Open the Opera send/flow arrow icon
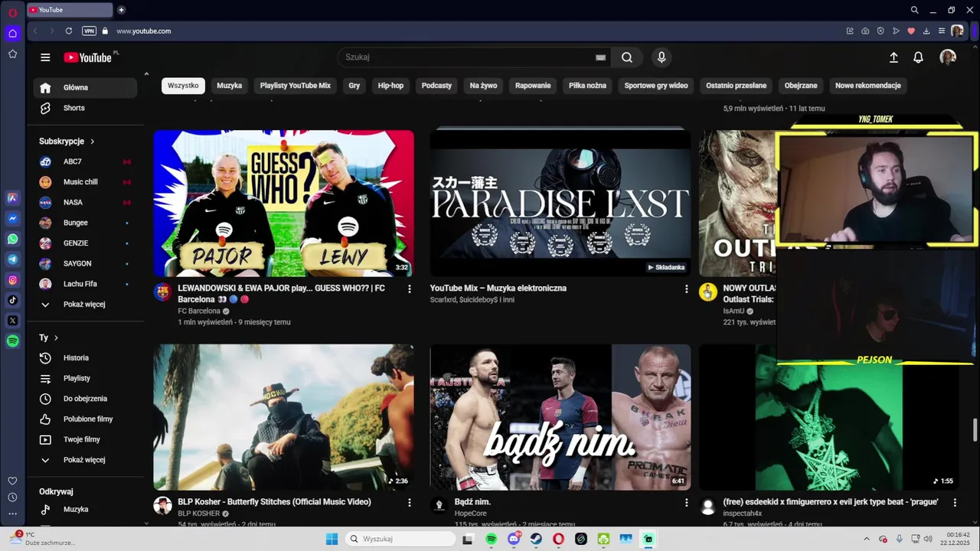Viewport: 980px width, 551px height. [x=896, y=31]
